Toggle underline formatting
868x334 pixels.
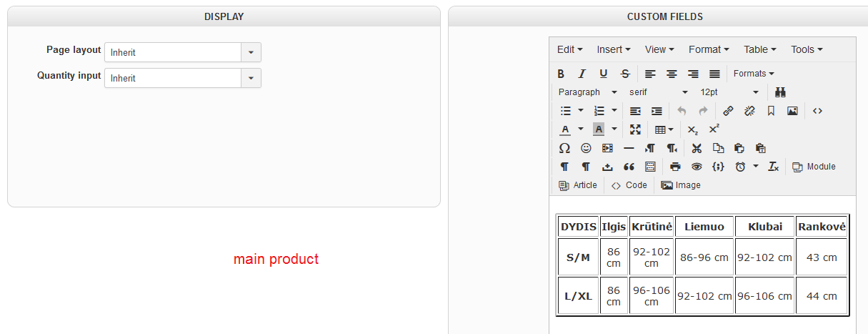pos(604,74)
